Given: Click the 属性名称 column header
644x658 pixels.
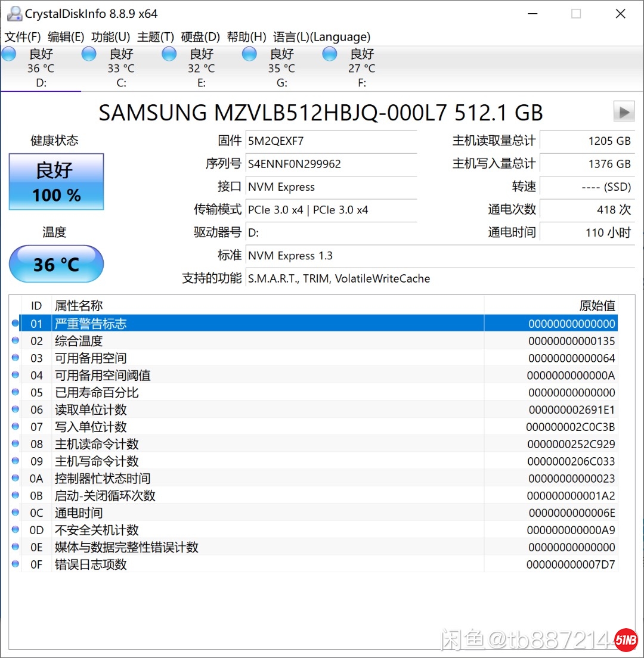Looking at the screenshot, I should click(x=268, y=306).
